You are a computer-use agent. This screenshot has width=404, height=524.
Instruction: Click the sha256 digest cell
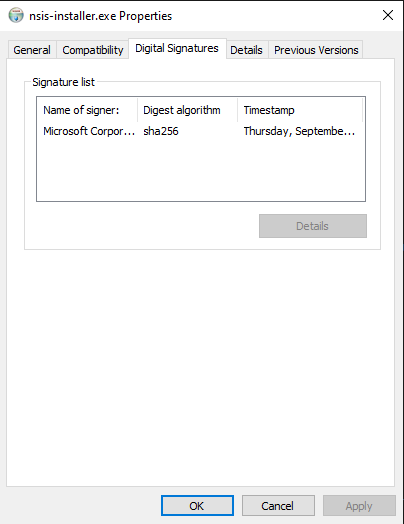coord(161,131)
